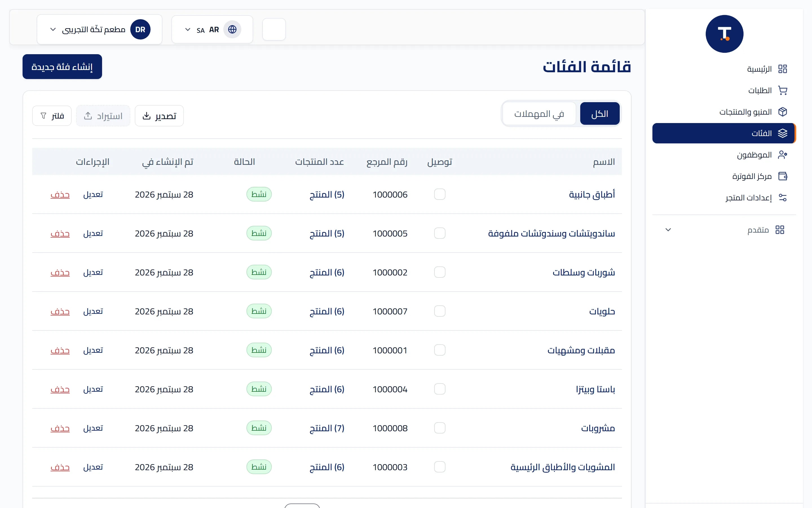
Task: Click the إعدادات المتجر sliders icon
Action: pyautogui.click(x=782, y=198)
